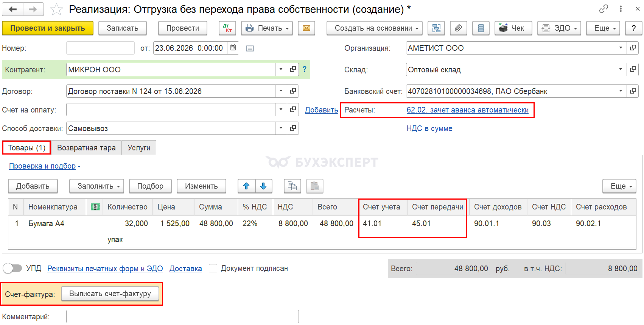Show the question mark hint for Контрагент
644x325 pixels.
click(x=305, y=69)
